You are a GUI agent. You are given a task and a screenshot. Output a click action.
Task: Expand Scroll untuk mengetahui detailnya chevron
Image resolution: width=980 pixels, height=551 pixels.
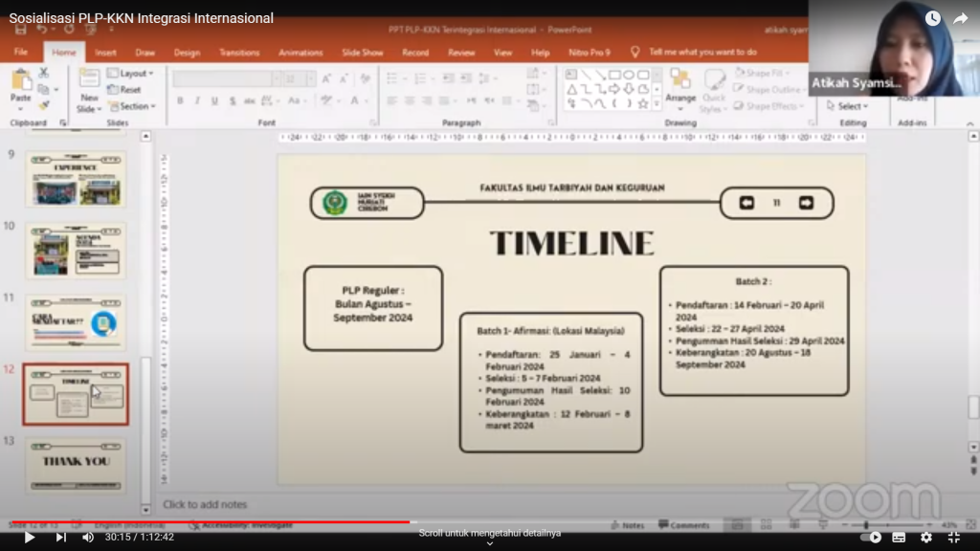coord(490,543)
